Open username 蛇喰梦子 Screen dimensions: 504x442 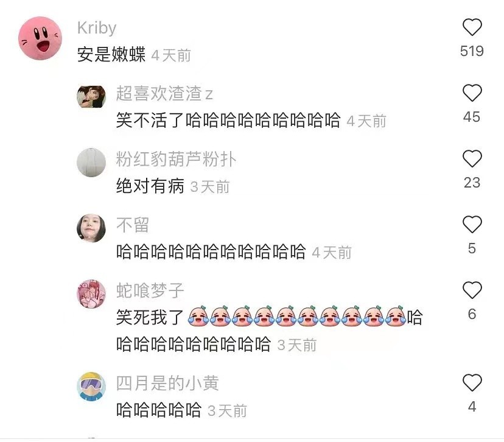[x=150, y=290]
